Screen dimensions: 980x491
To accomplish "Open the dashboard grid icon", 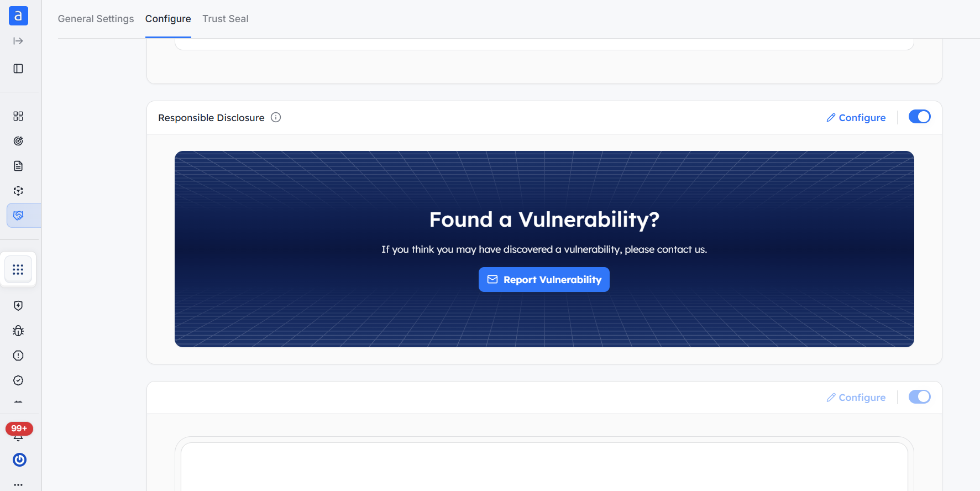I will [18, 116].
